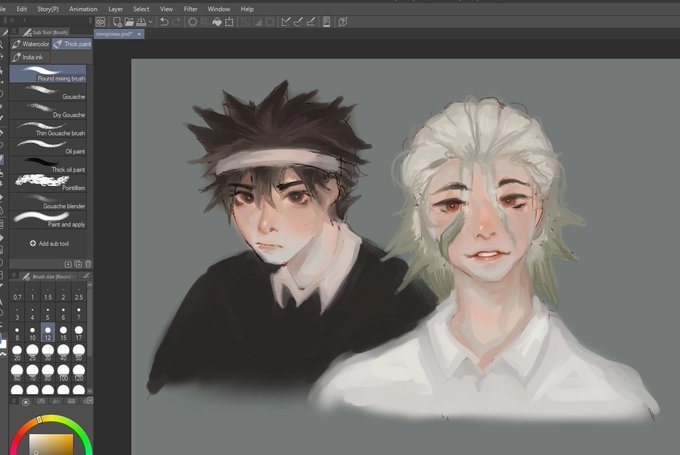Switch to the Color Wheel tab icon
680x455 pixels.
(26, 402)
